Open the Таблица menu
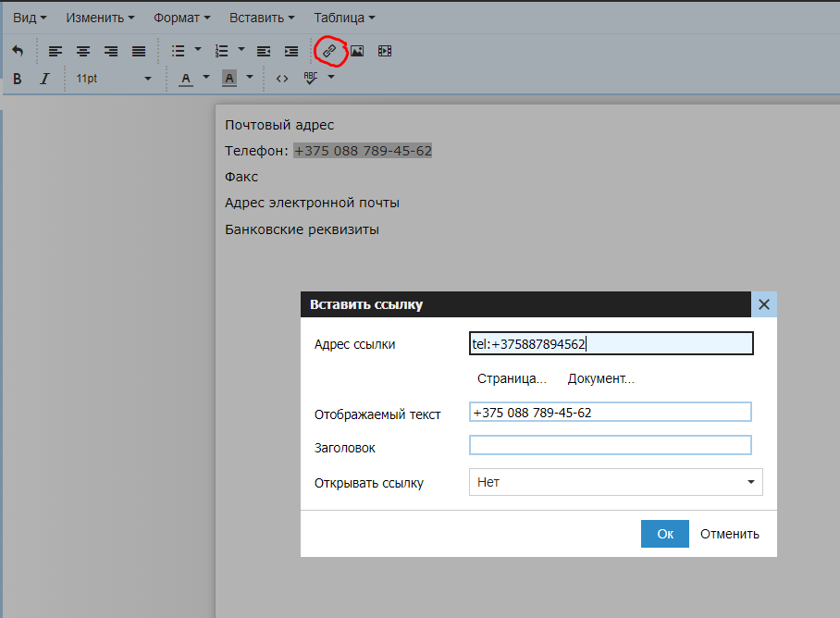The width and height of the screenshot is (840, 618). (344, 18)
